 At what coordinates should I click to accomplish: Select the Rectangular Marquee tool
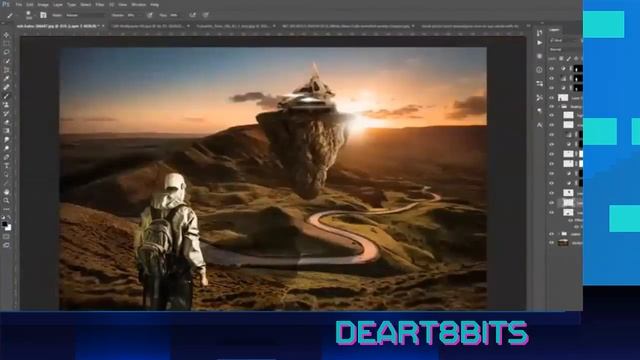[x=6, y=44]
